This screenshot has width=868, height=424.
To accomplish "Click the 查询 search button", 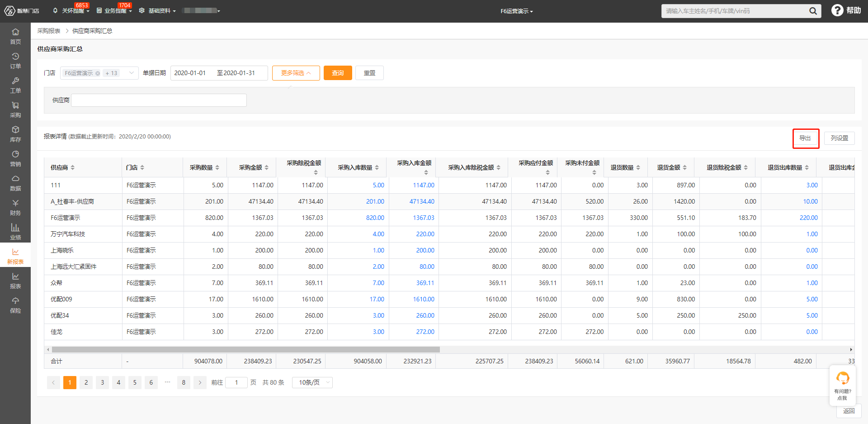I will pos(338,73).
